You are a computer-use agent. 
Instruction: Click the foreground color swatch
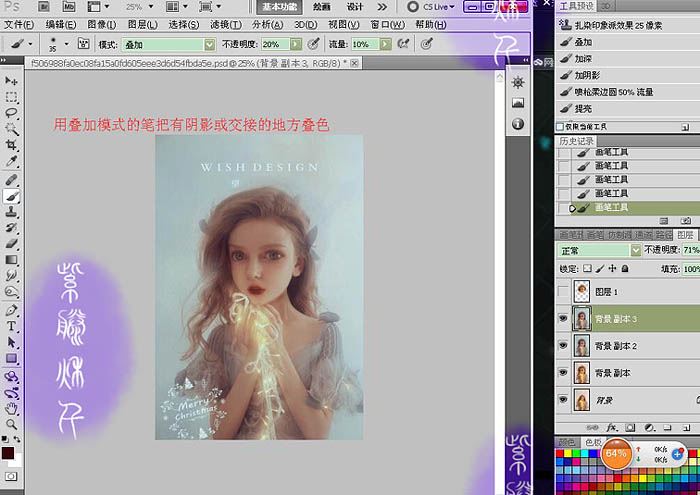click(x=8, y=453)
